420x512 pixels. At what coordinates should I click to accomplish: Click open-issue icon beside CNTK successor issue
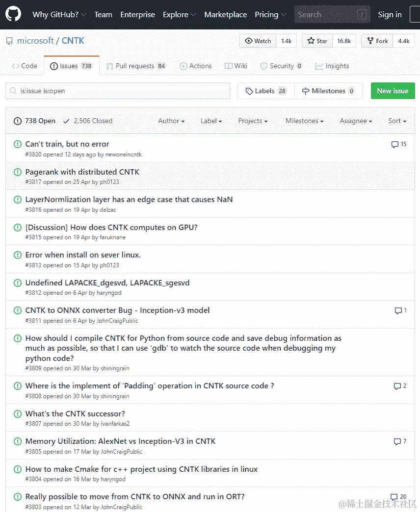(18, 414)
